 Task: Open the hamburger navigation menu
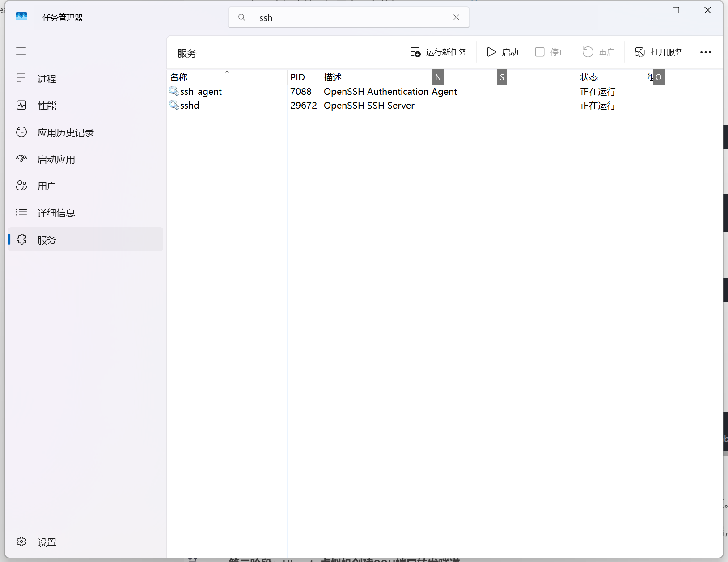click(x=21, y=51)
